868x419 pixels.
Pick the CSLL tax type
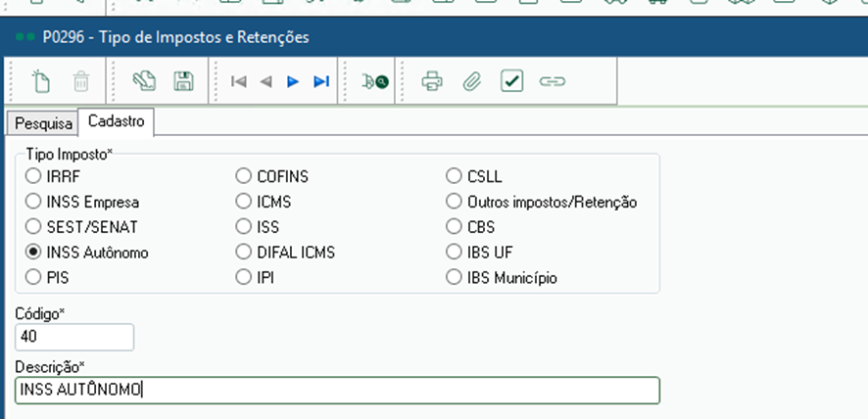tap(454, 176)
